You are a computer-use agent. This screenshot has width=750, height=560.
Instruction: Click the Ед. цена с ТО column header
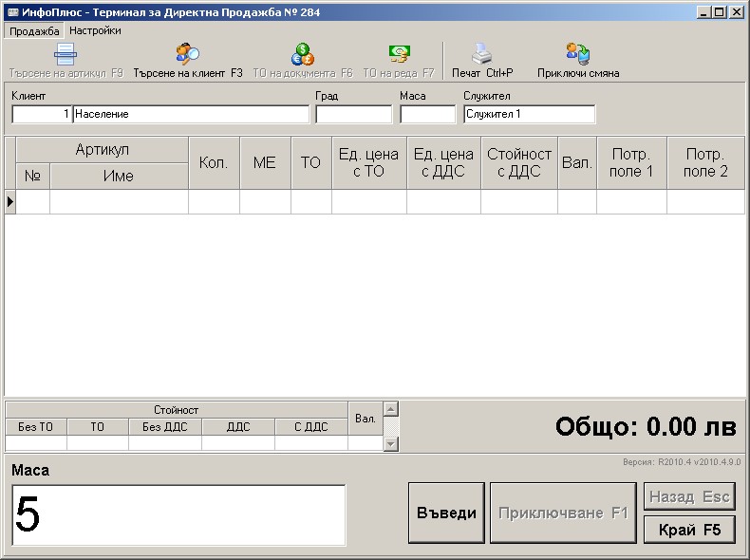pos(368,162)
